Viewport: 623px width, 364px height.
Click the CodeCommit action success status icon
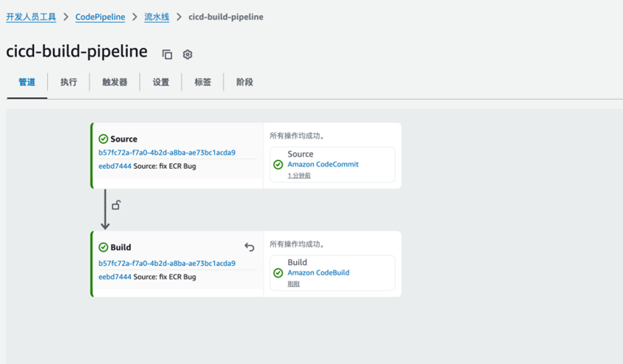(278, 164)
